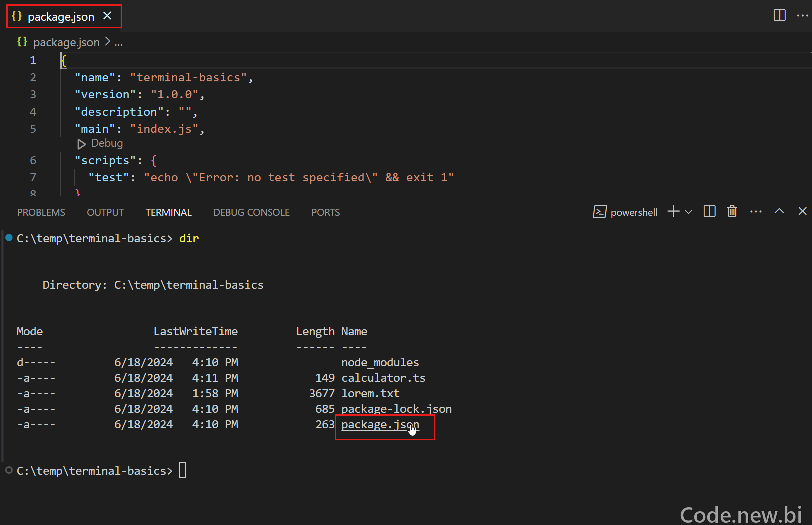The height and width of the screenshot is (525, 812).
Task: Click Debug code lens above scripts
Action: (100, 144)
